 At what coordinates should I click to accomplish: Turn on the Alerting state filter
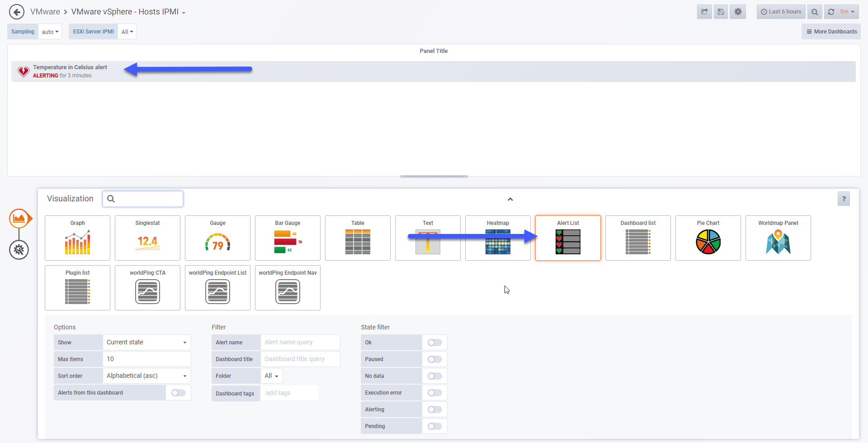pyautogui.click(x=435, y=410)
